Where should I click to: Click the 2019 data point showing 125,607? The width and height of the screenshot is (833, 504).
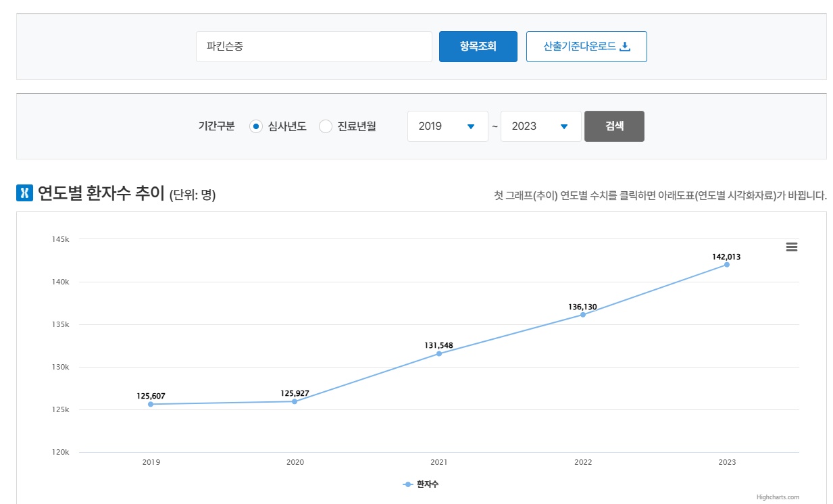pyautogui.click(x=151, y=404)
